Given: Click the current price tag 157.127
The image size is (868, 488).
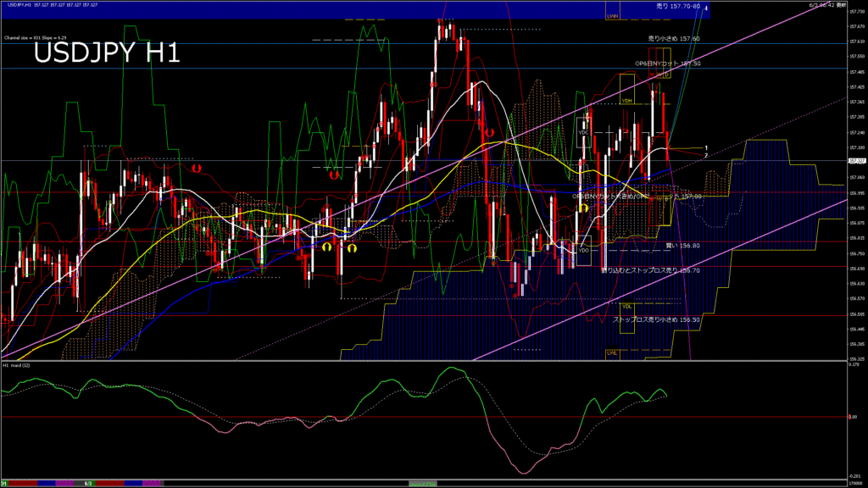Looking at the screenshot, I should point(856,160).
